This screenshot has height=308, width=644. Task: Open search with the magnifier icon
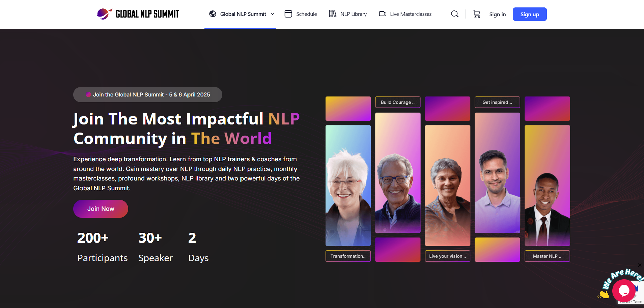tap(454, 14)
